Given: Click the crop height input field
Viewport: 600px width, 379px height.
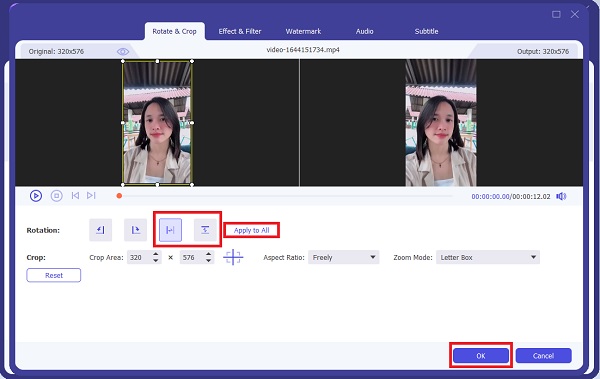Looking at the screenshot, I should 192,257.
